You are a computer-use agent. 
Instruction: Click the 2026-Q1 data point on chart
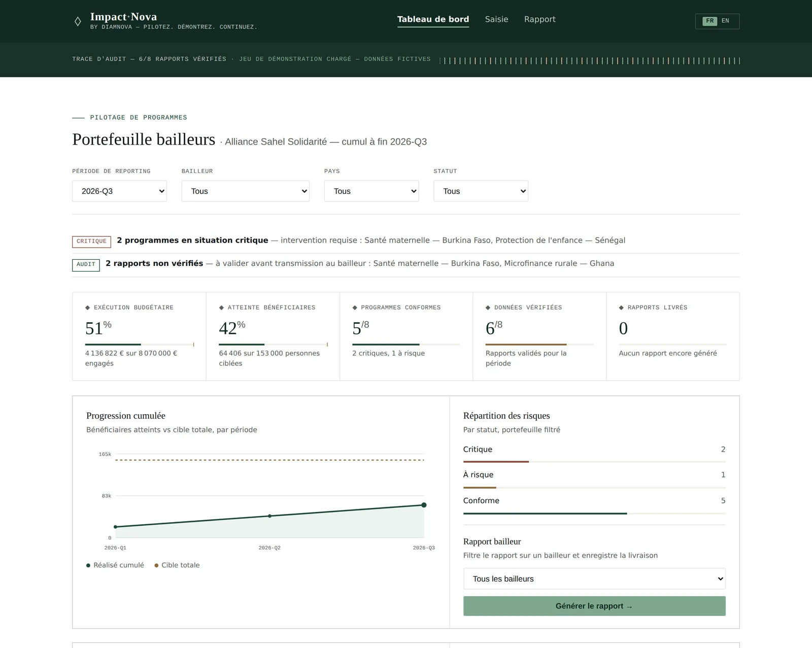pos(116,527)
